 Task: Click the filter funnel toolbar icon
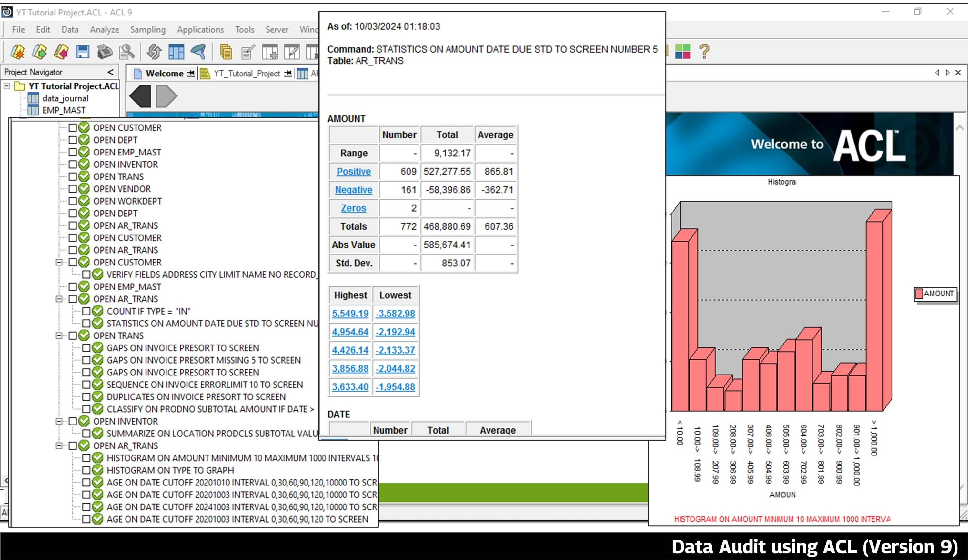click(x=198, y=52)
